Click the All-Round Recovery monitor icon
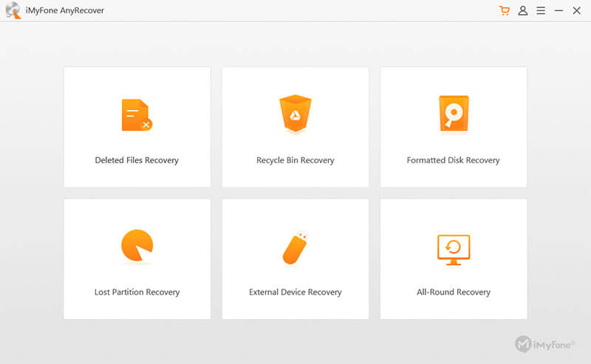Viewport: 591px width, 364px height. [x=454, y=250]
